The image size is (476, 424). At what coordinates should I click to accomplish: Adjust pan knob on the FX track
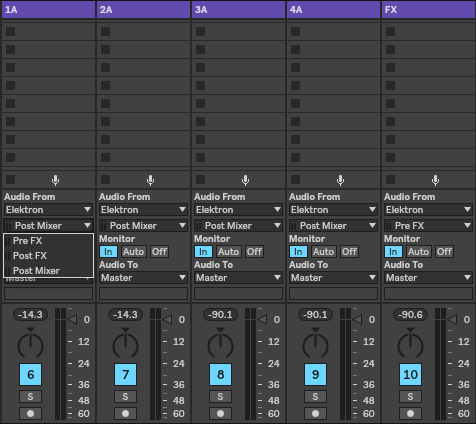click(410, 345)
